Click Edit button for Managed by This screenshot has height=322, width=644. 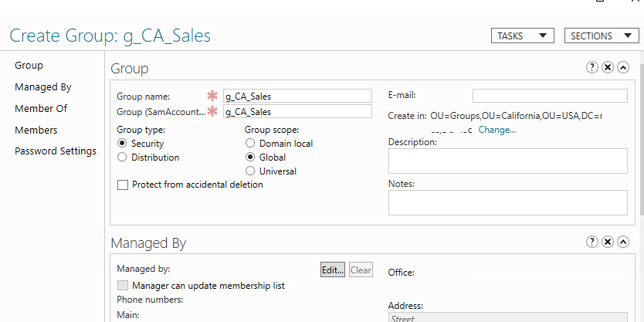pos(332,269)
